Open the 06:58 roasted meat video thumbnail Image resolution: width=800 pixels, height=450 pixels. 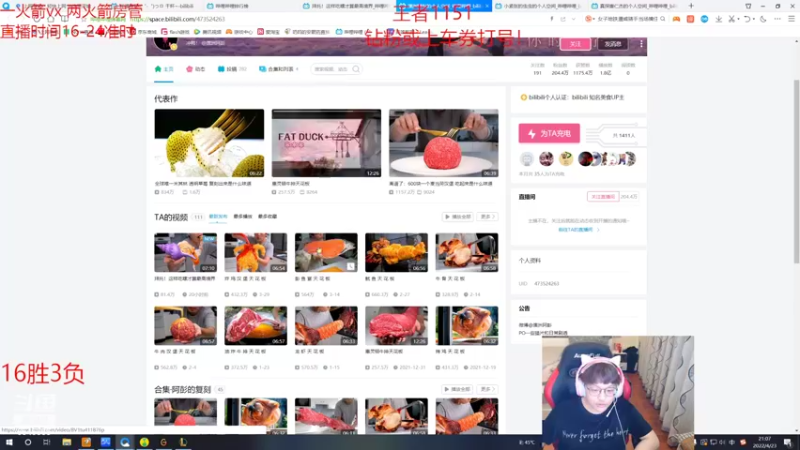click(467, 253)
